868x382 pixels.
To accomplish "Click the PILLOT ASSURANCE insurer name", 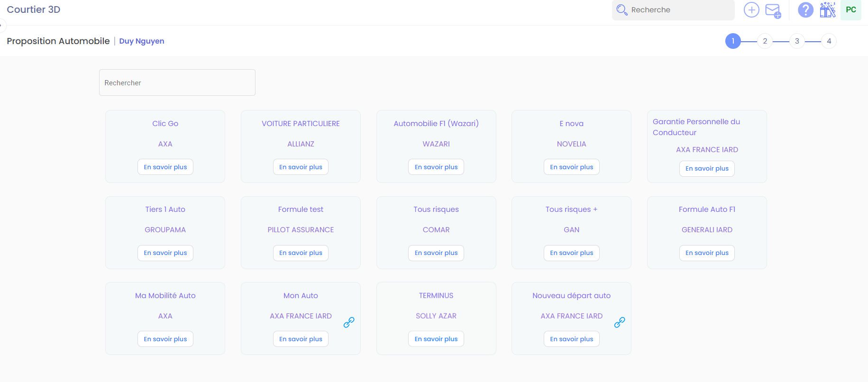I will (301, 230).
